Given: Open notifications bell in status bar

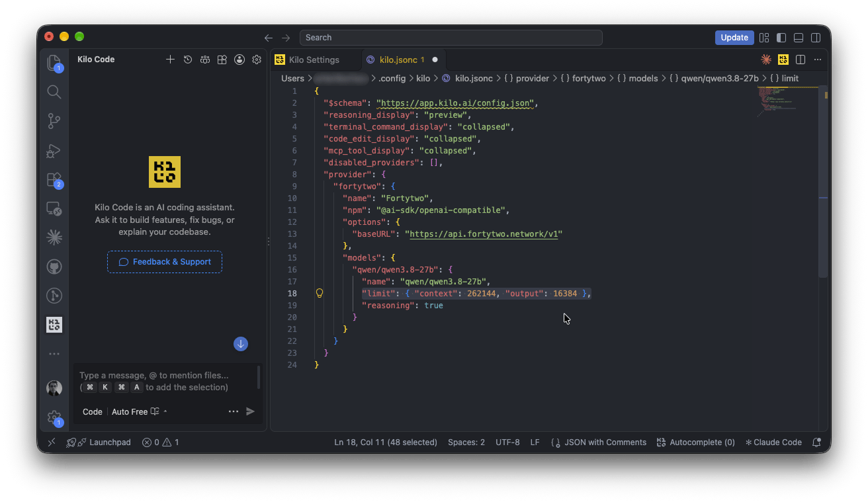Looking at the screenshot, I should 816,442.
